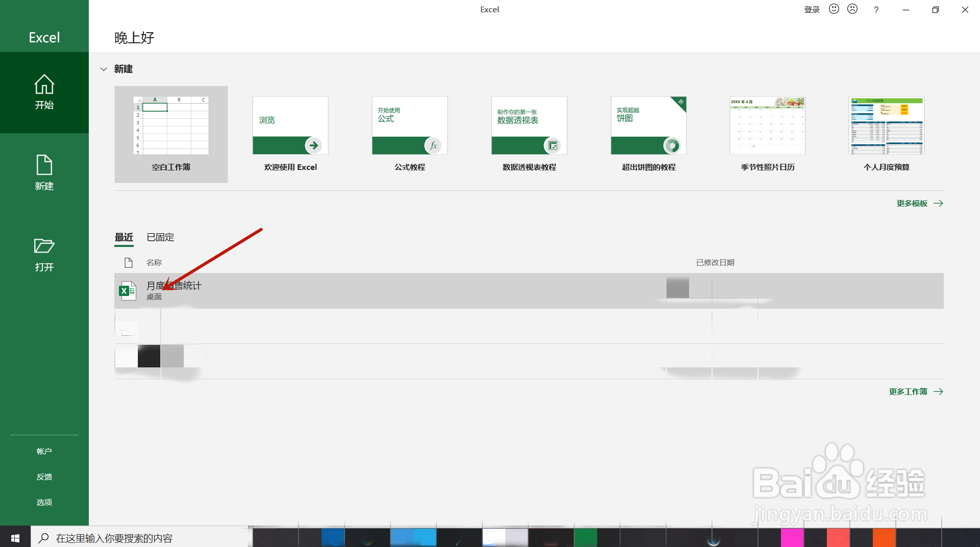Image resolution: width=980 pixels, height=547 pixels.
Task: Open the 选项 settings
Action: pyautogui.click(x=44, y=502)
